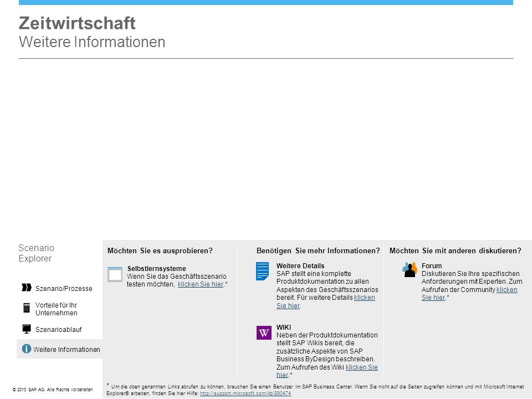The image size is (532, 399).
Task: Follow the 'klicken Sie hier' link under Weitere Details
Action: tap(365, 298)
